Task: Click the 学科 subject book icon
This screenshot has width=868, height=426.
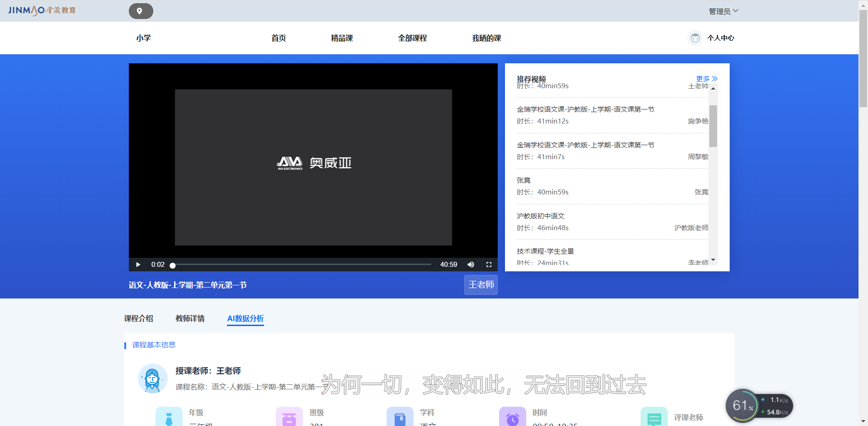Action: 400,417
